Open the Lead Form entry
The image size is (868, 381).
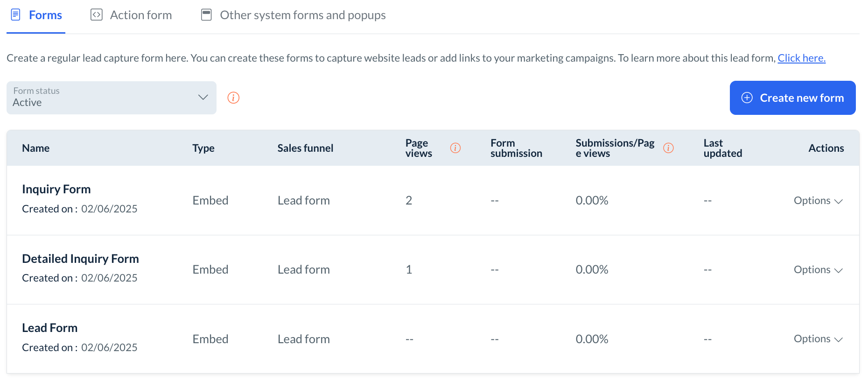50,328
